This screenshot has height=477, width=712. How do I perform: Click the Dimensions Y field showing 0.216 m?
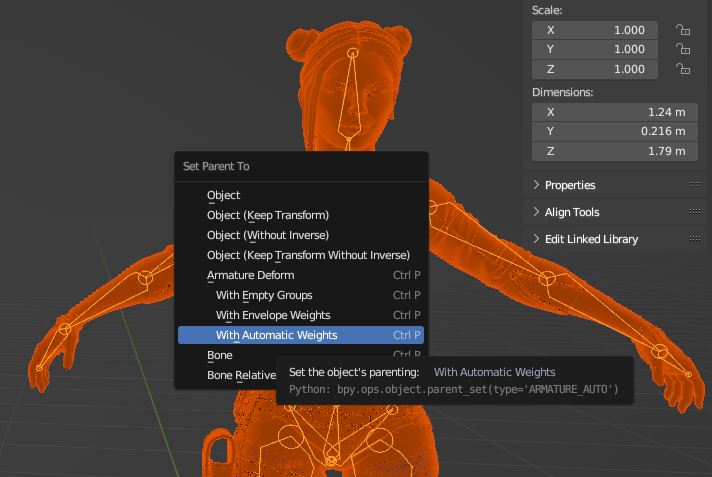pyautogui.click(x=611, y=131)
